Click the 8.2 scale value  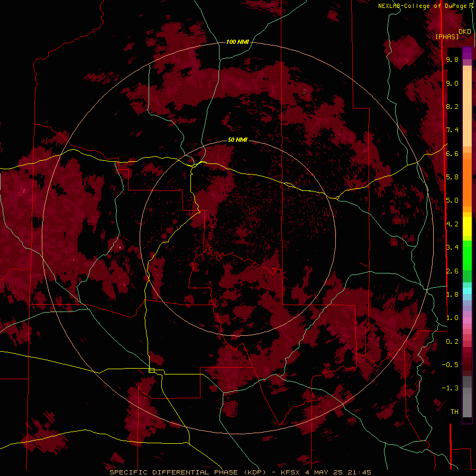point(452,106)
